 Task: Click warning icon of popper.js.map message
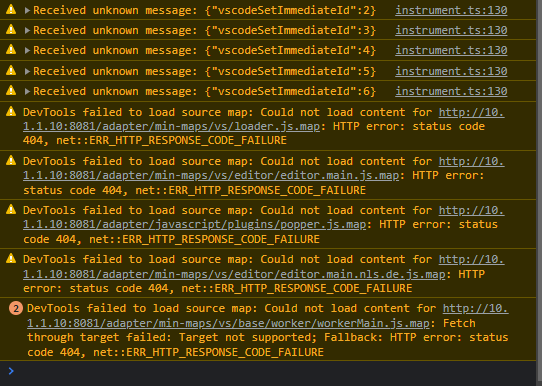click(11, 209)
